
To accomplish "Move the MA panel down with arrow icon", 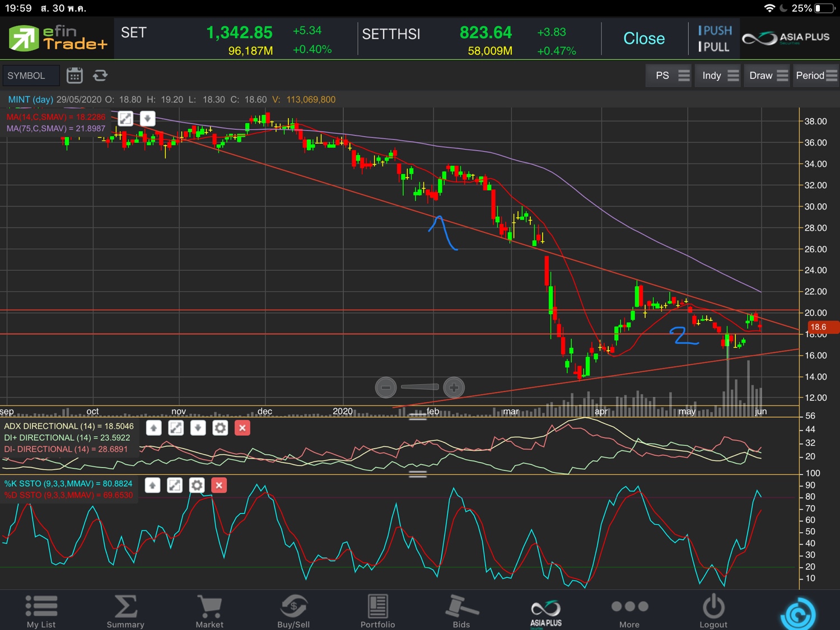I will pyautogui.click(x=147, y=118).
